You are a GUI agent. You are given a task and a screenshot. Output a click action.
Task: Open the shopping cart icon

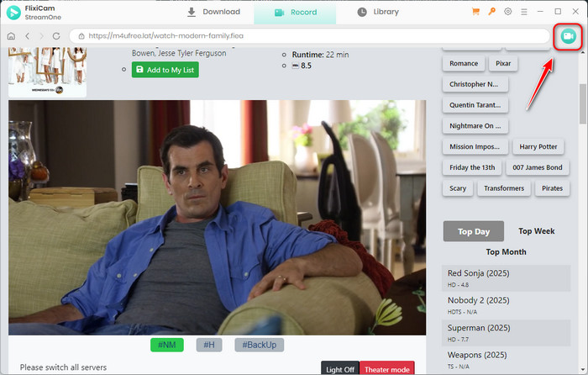point(475,12)
